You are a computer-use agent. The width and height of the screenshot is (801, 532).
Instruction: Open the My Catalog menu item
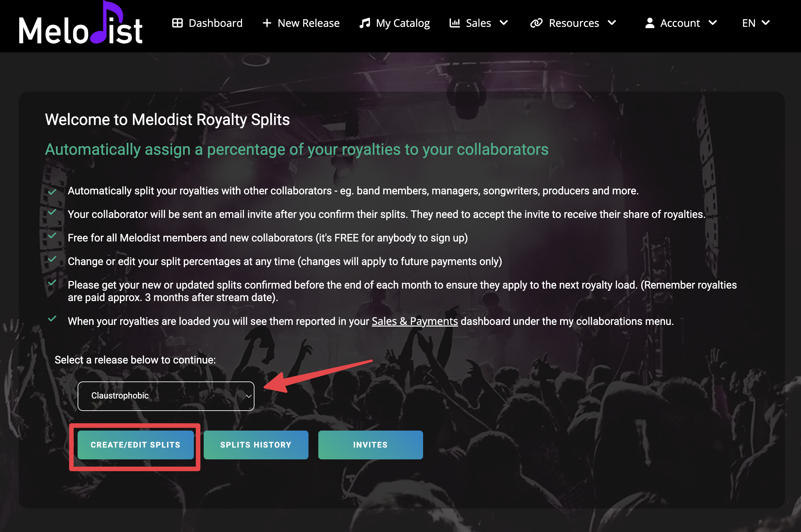click(403, 23)
